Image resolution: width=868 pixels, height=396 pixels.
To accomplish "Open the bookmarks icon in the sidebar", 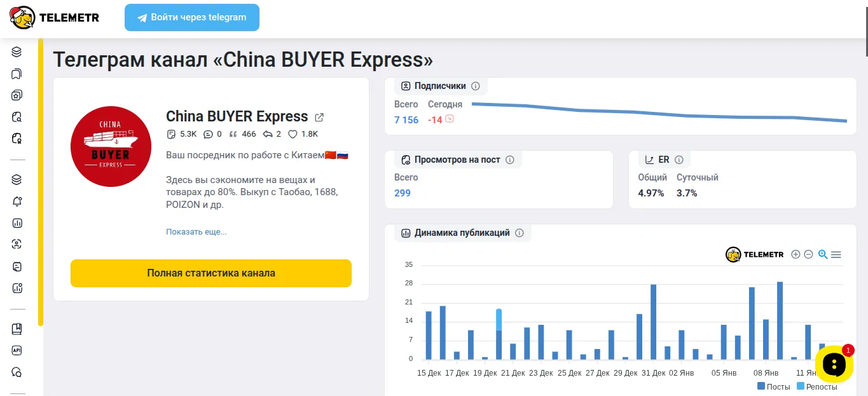I will pos(17,74).
